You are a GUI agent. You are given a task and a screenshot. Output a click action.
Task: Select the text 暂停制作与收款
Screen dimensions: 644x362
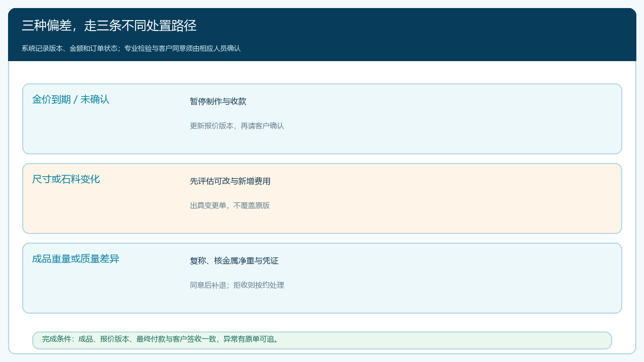(x=218, y=101)
